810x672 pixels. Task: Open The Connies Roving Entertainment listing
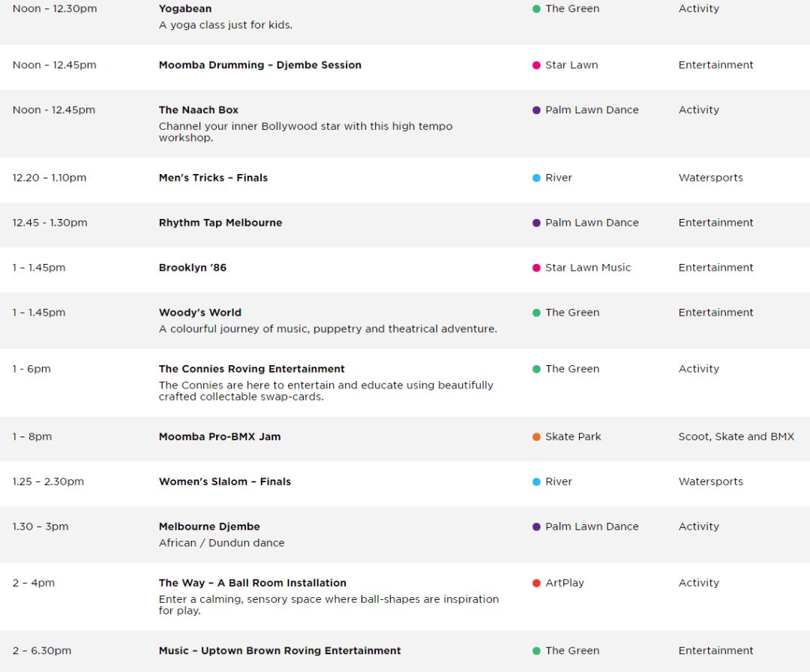tap(251, 369)
